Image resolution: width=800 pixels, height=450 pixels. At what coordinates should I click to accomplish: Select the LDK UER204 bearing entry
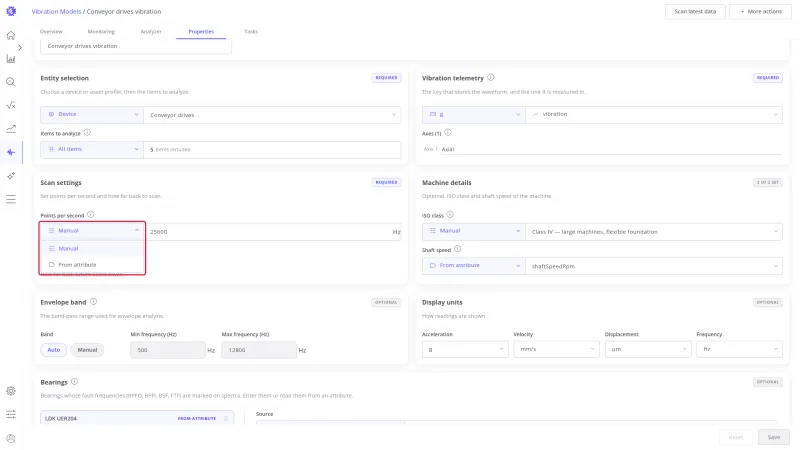[x=137, y=418]
